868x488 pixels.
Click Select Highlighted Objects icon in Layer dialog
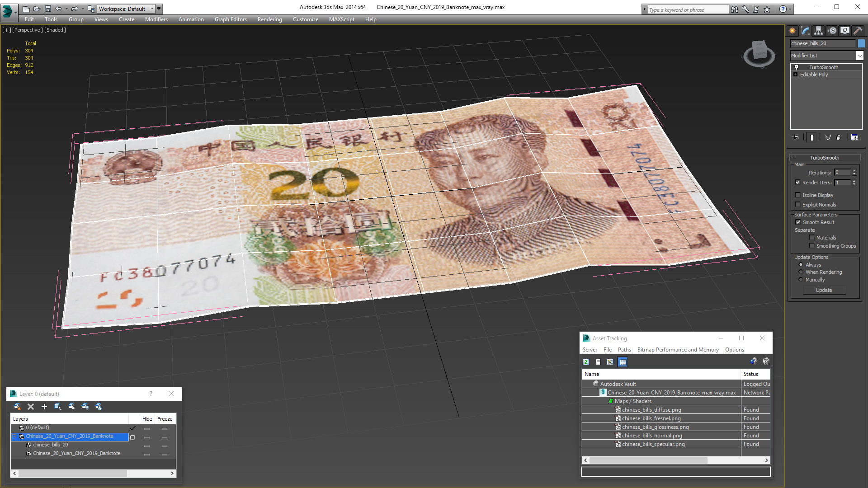[x=58, y=407]
